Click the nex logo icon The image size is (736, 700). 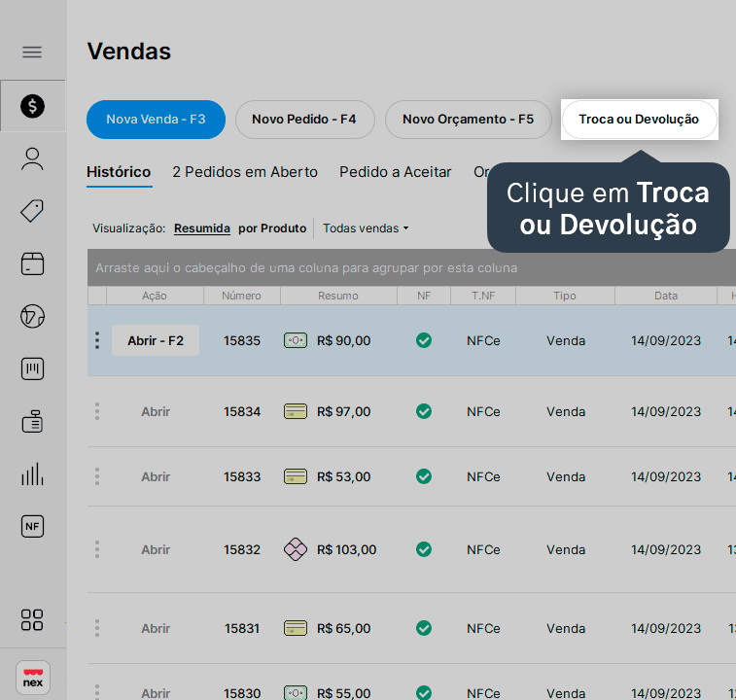pos(33,678)
